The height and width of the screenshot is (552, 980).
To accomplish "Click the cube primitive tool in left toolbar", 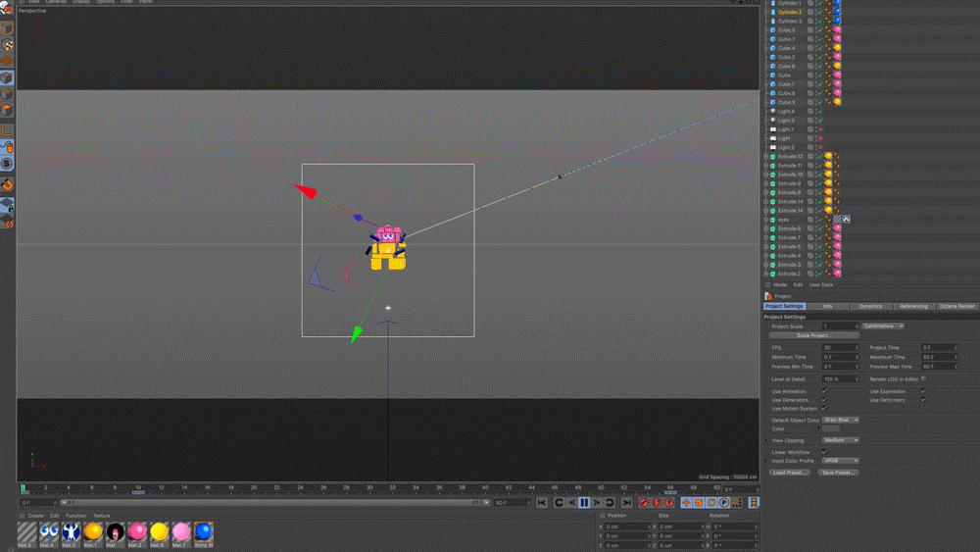I will pyautogui.click(x=7, y=28).
